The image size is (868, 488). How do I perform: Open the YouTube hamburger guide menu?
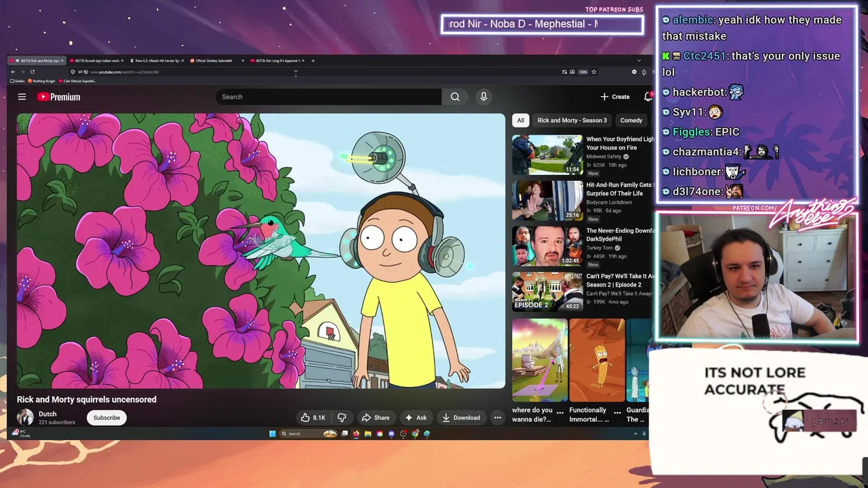(22, 97)
